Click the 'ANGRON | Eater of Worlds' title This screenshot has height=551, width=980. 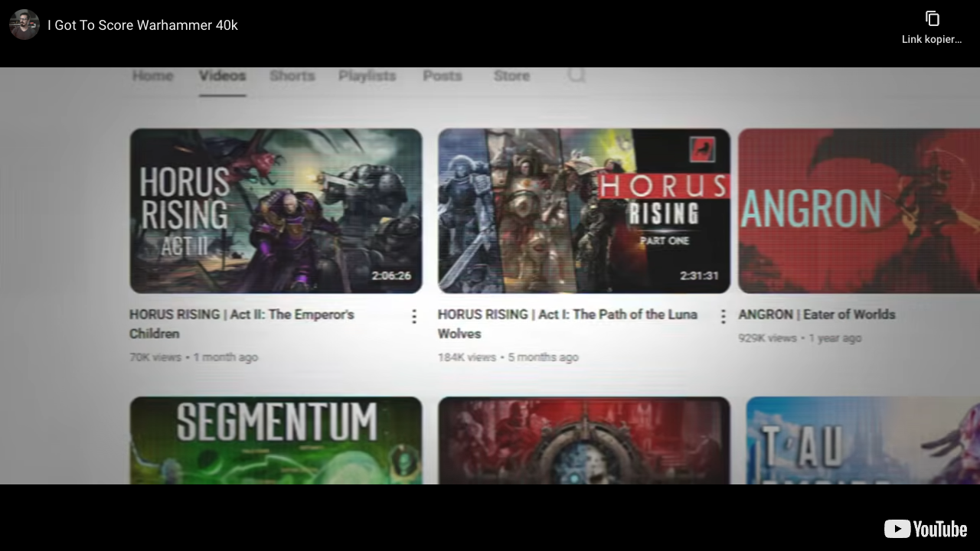pos(817,315)
